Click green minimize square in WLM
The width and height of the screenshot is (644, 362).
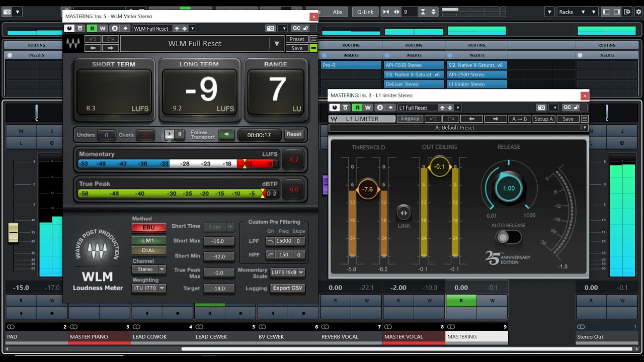click(x=313, y=48)
